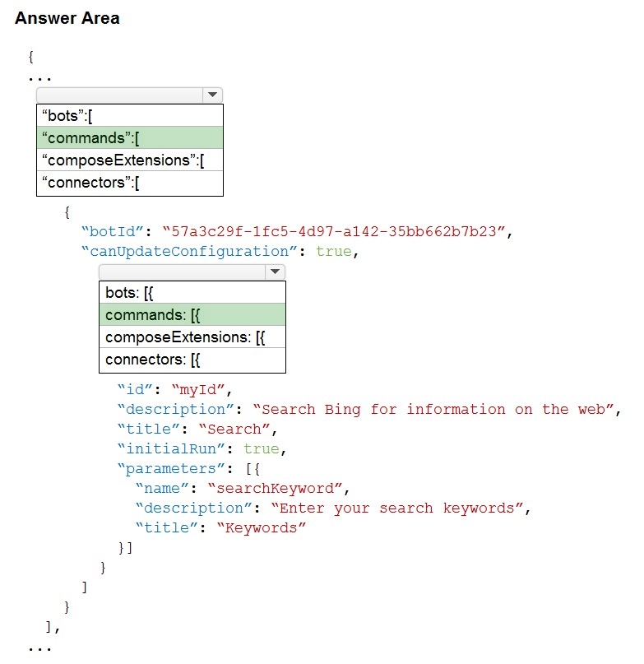Select the unquoted bots: [{ option

click(192, 293)
